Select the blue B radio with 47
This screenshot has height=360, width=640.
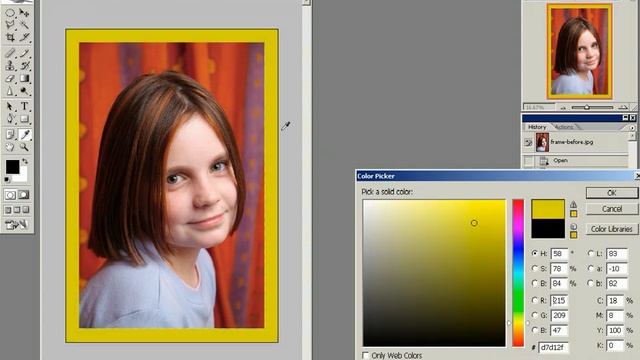coord(534,330)
